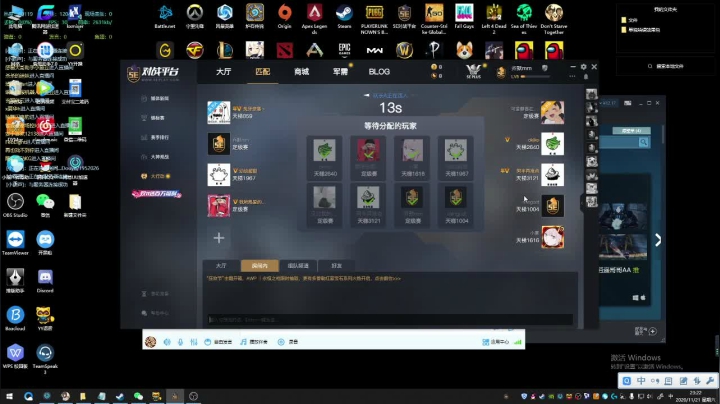
Task: Open the audio mixer sliders icon
Action: [194, 342]
